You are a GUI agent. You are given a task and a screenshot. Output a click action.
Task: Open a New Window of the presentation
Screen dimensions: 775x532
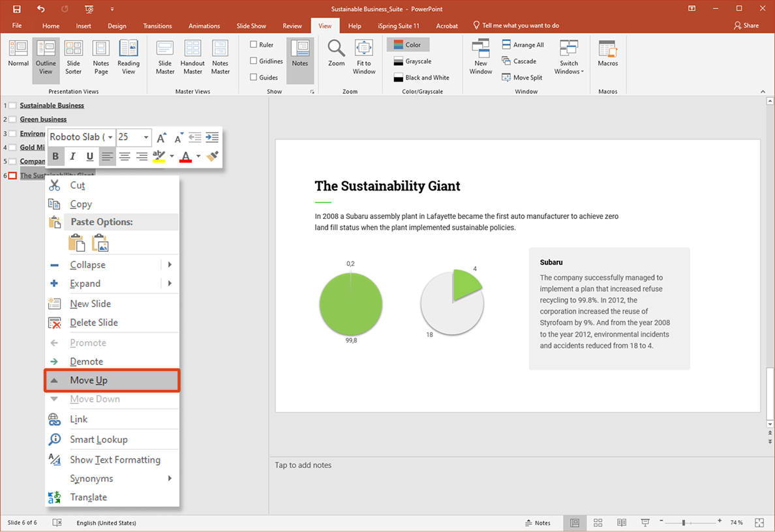click(x=480, y=56)
